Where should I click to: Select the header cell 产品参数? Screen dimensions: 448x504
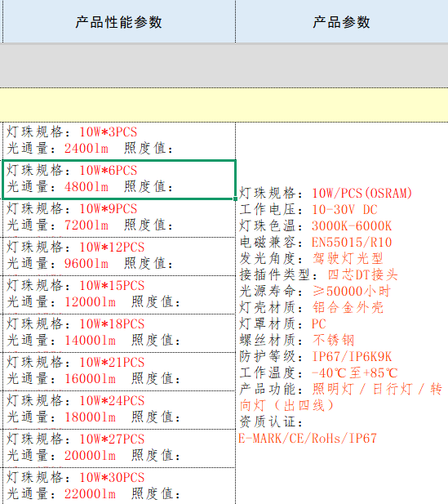click(342, 21)
